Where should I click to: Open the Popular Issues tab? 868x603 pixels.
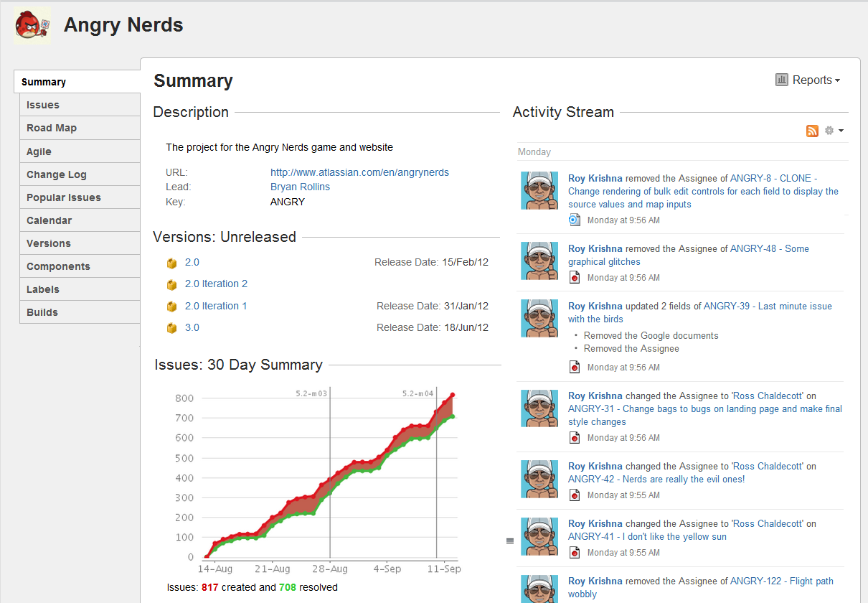tap(80, 197)
